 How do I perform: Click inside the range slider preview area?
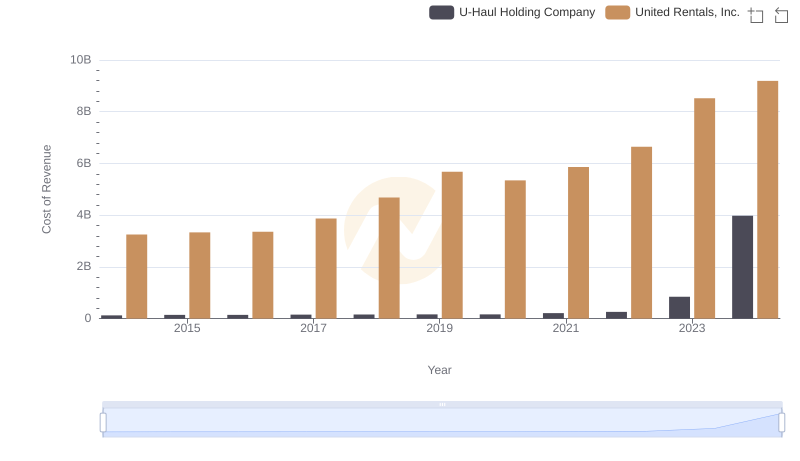pos(442,422)
